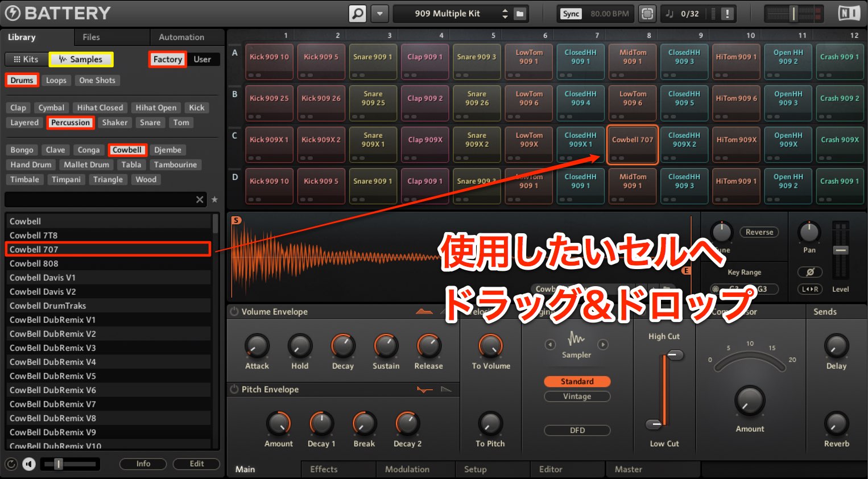Click the results list scrollbar
This screenshot has height=479, width=868.
pos(216,224)
